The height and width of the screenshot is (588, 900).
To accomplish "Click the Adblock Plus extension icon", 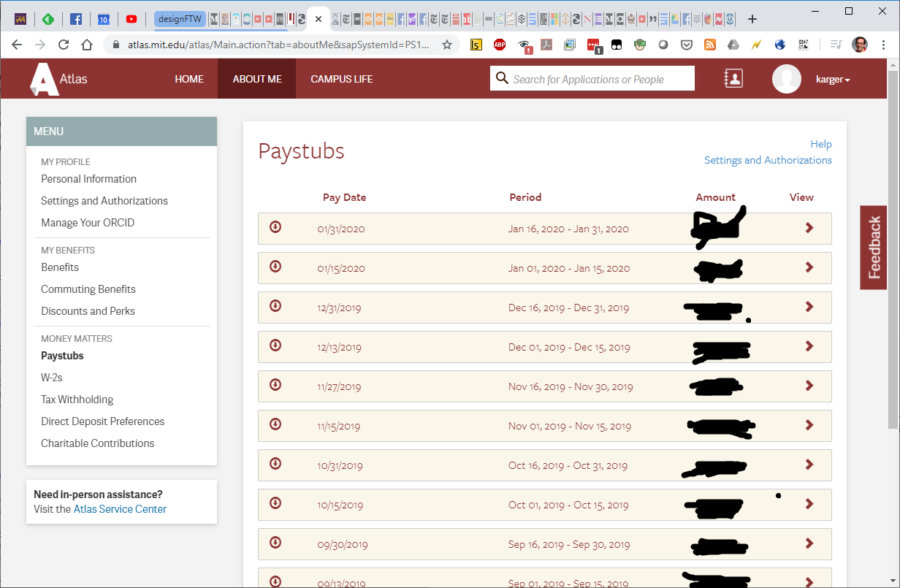I will (500, 45).
